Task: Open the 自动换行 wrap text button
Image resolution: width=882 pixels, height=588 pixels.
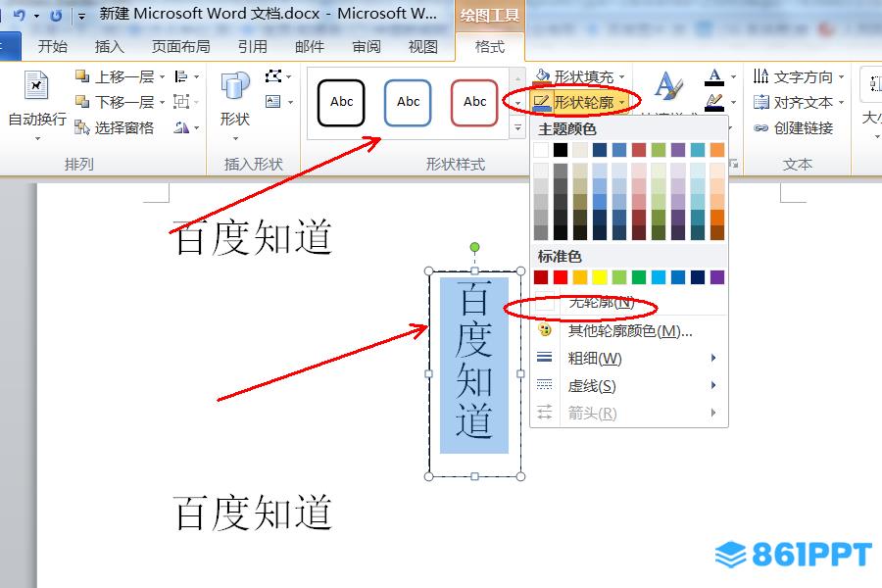Action: [x=37, y=105]
